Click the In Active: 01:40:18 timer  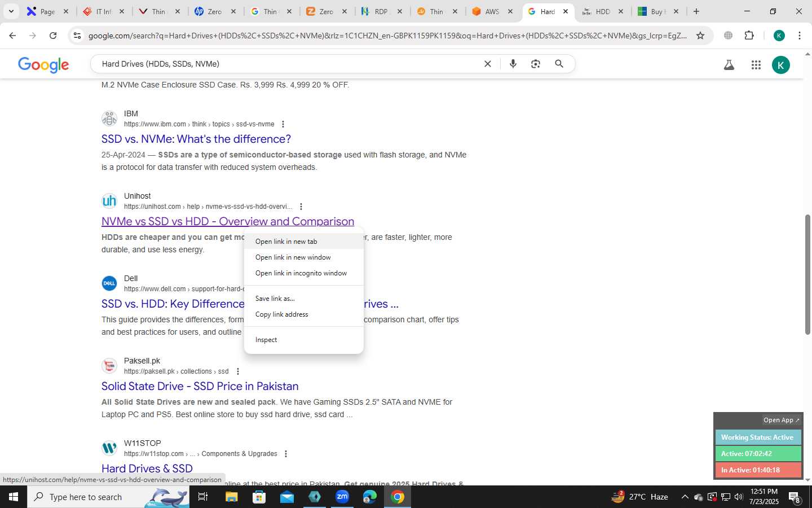pyautogui.click(x=758, y=470)
